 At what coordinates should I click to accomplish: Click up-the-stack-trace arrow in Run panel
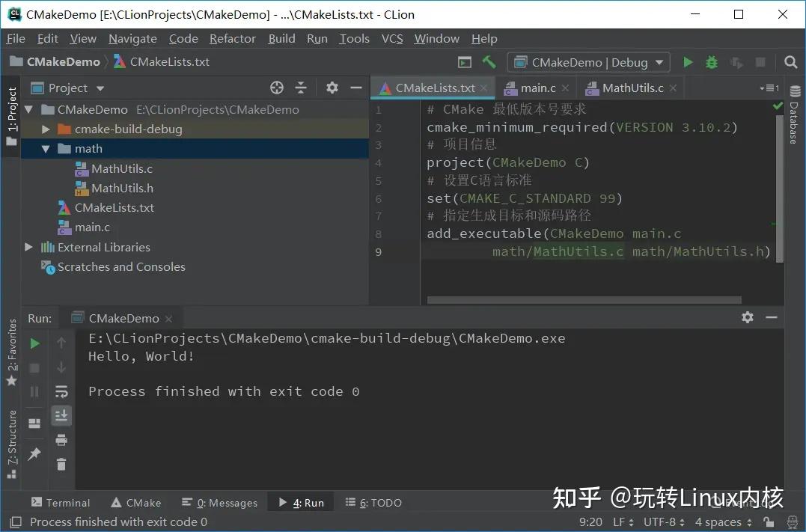coord(61,343)
